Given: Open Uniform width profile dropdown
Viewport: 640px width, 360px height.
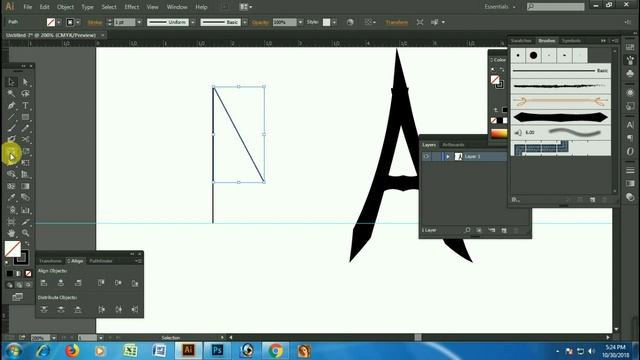Looking at the screenshot, I should 193,22.
